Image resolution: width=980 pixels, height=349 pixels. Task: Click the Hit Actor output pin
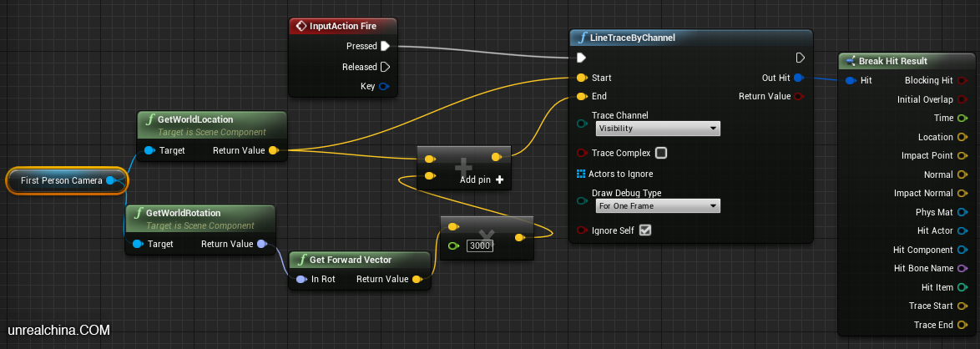[962, 230]
